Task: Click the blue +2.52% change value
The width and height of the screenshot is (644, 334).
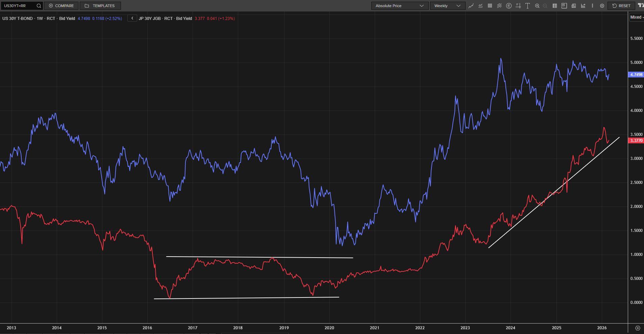Action: point(114,19)
